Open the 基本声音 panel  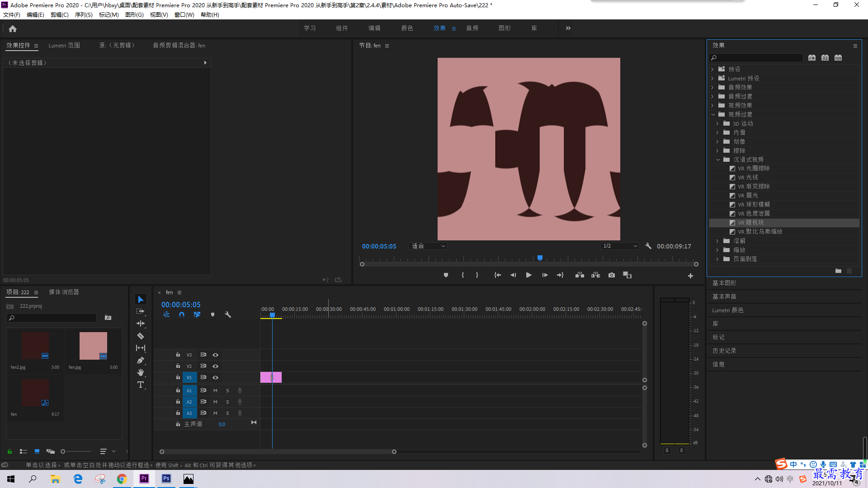click(x=724, y=296)
